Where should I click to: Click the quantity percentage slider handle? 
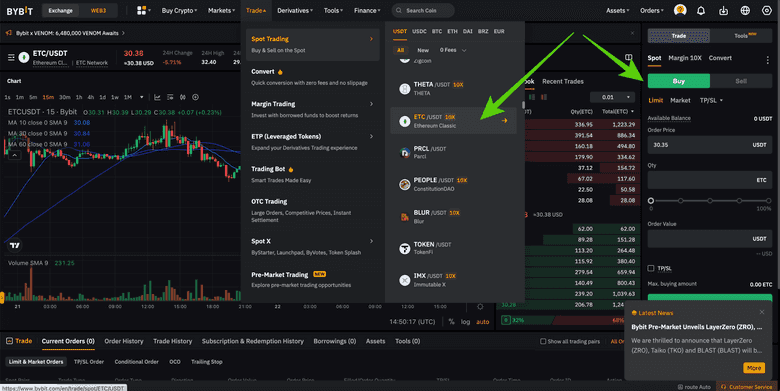click(651, 200)
